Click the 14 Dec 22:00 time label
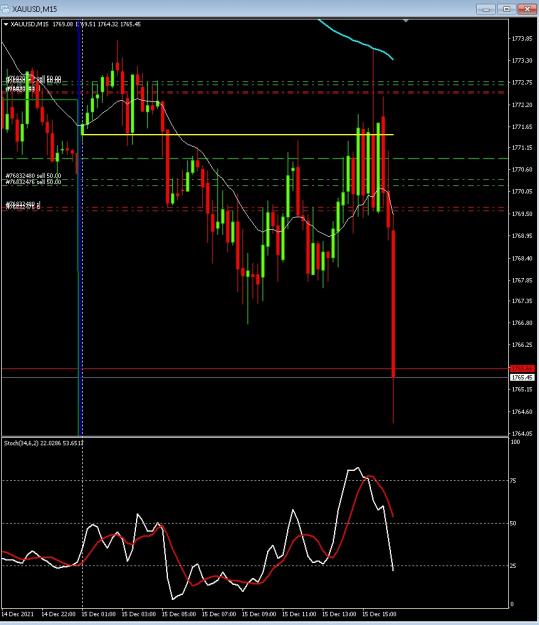This screenshot has height=625, width=539. click(59, 614)
